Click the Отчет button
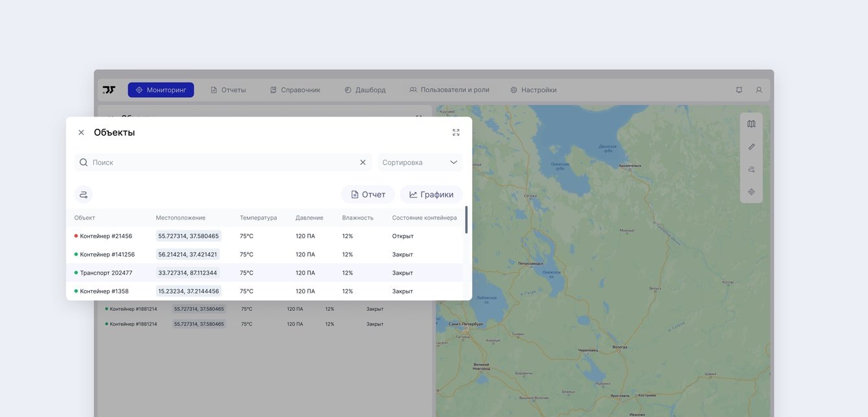Viewport: 868px width, 417px height. point(368,194)
